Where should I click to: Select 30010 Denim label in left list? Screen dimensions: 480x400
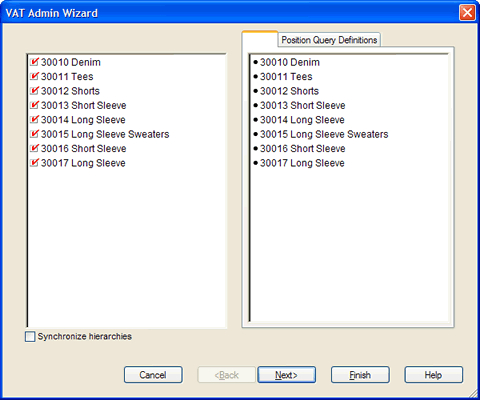(71, 62)
